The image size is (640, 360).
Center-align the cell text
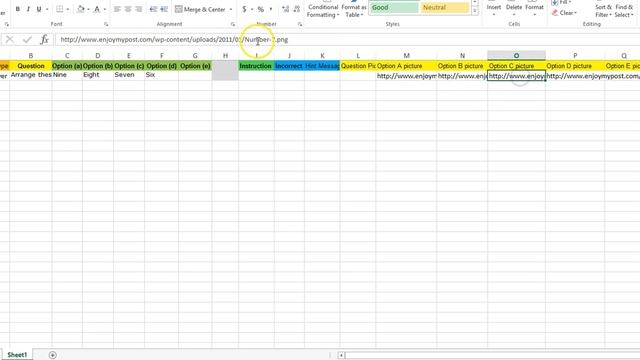[x=128, y=9]
